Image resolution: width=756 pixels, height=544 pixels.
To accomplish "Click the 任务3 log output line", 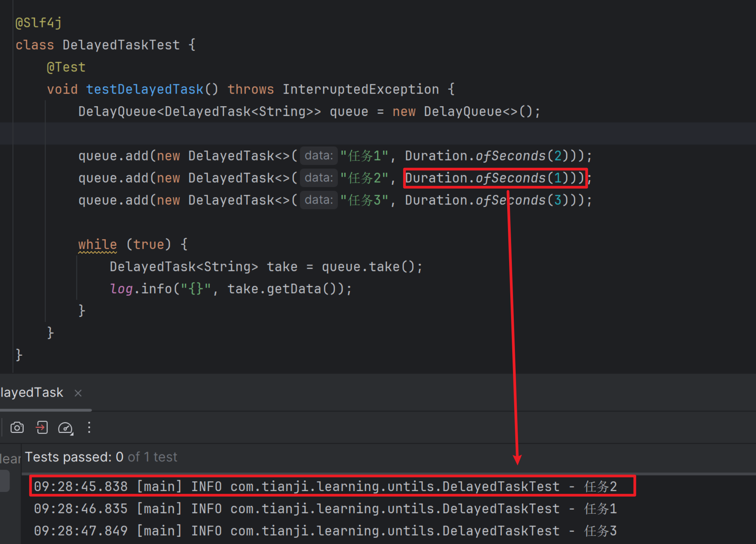I will (325, 531).
